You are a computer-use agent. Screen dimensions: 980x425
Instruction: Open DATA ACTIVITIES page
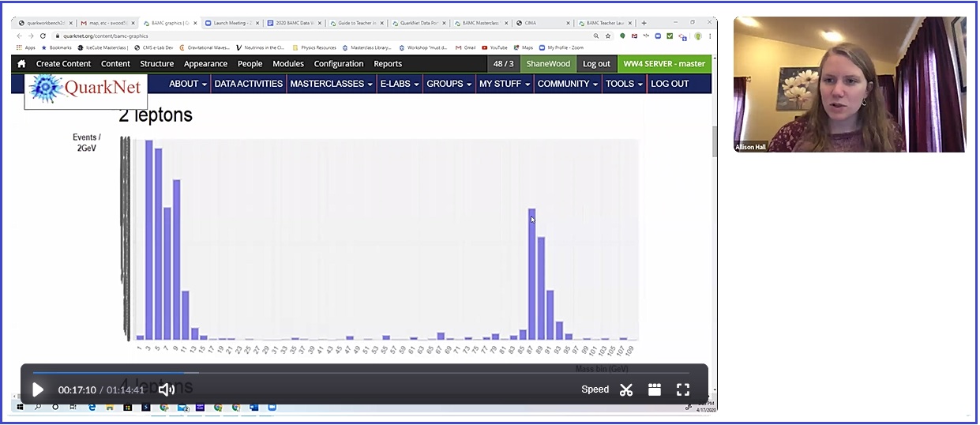pos(249,84)
